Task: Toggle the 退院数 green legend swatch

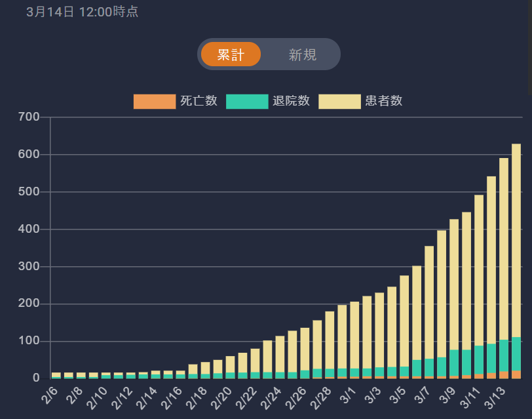Action: [x=247, y=102]
